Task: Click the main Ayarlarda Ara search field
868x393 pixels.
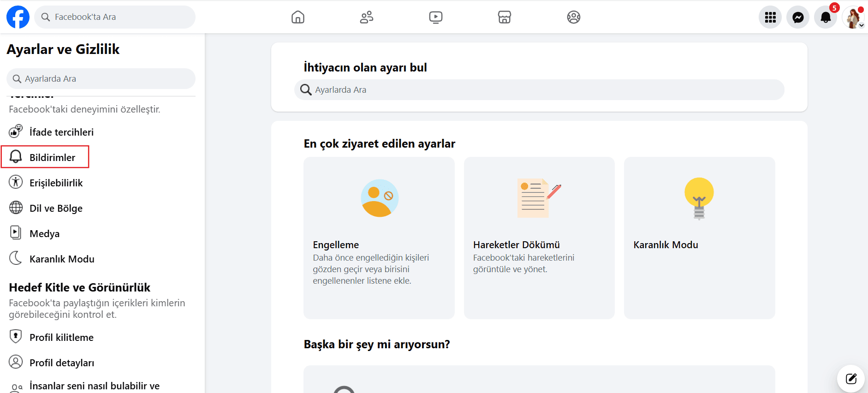Action: [539, 90]
